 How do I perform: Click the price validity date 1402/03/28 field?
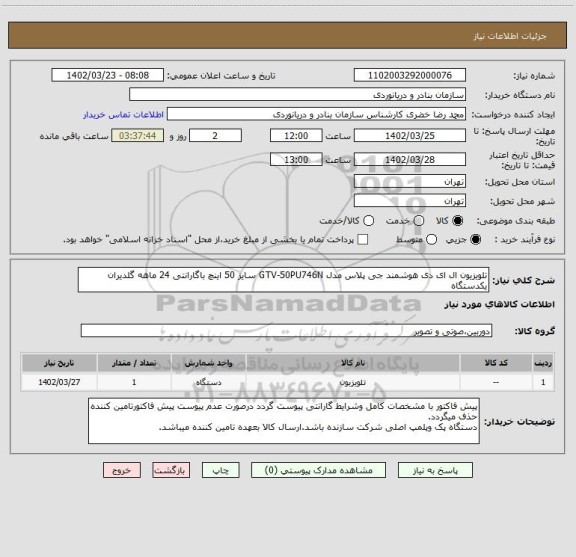click(x=410, y=159)
